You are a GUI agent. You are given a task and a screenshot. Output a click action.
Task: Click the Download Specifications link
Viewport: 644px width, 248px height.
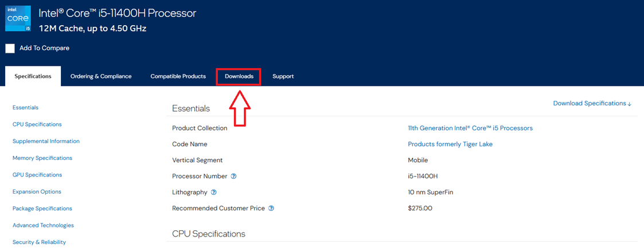592,104
